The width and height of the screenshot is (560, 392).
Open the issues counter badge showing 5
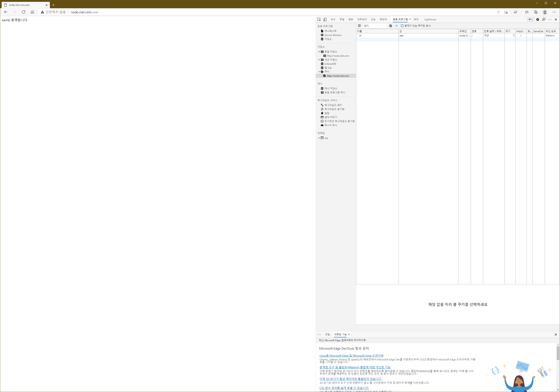click(530, 19)
